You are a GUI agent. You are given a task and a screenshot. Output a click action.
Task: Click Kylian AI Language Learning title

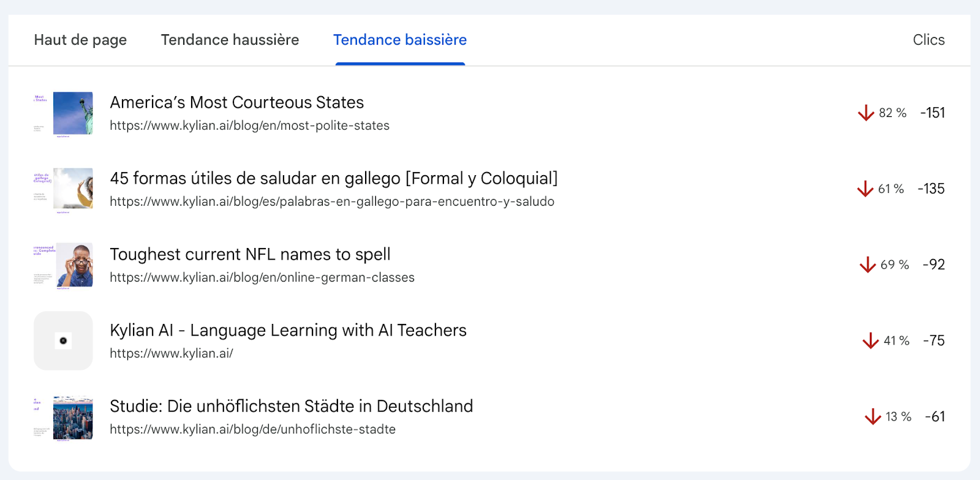(288, 330)
